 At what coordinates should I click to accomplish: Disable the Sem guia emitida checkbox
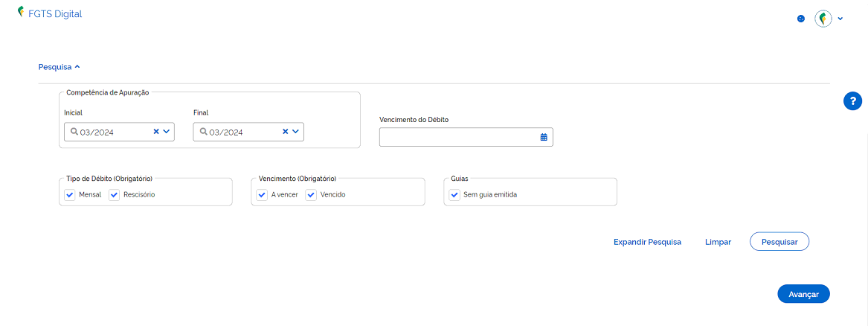[454, 195]
